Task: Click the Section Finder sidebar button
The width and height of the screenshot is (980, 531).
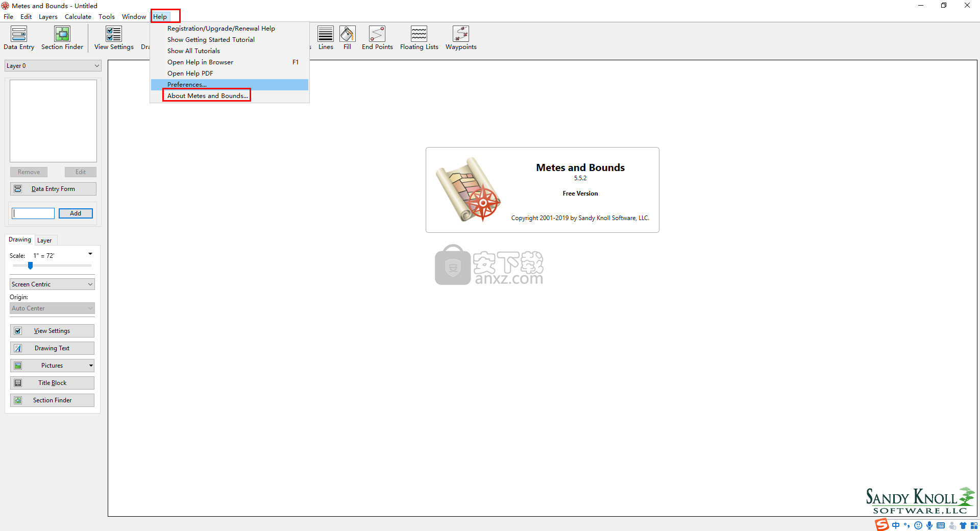Action: tap(52, 400)
